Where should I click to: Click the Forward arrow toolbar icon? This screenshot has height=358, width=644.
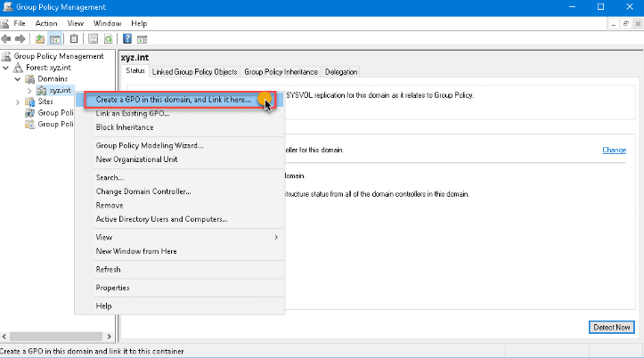click(20, 39)
